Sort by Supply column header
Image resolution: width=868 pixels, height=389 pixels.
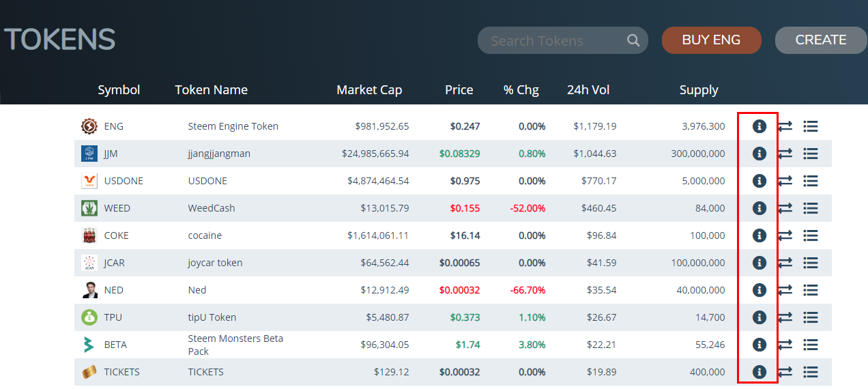pos(699,89)
